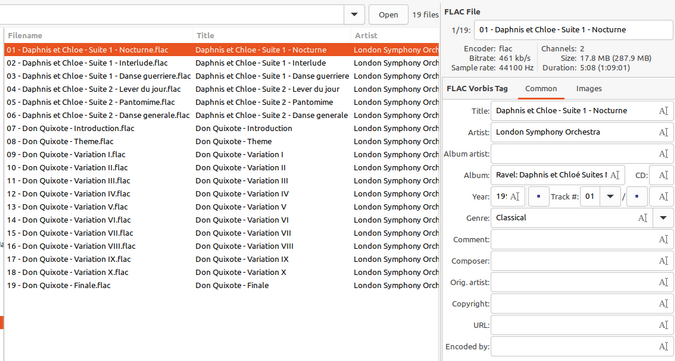Click the apply-to-all icon in Album artist field

pyautogui.click(x=663, y=154)
